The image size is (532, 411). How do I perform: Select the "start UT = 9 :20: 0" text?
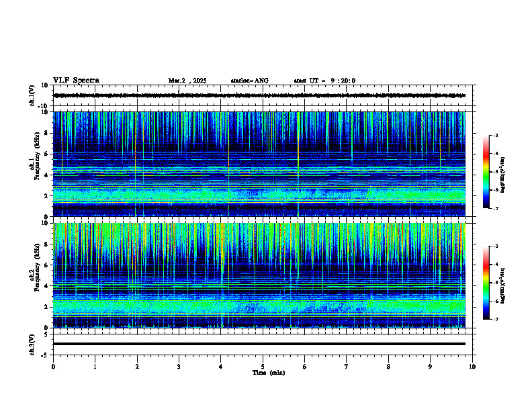[324, 81]
